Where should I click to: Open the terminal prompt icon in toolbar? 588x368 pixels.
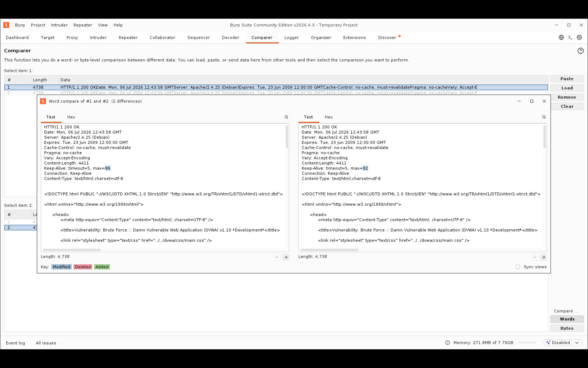[570, 38]
